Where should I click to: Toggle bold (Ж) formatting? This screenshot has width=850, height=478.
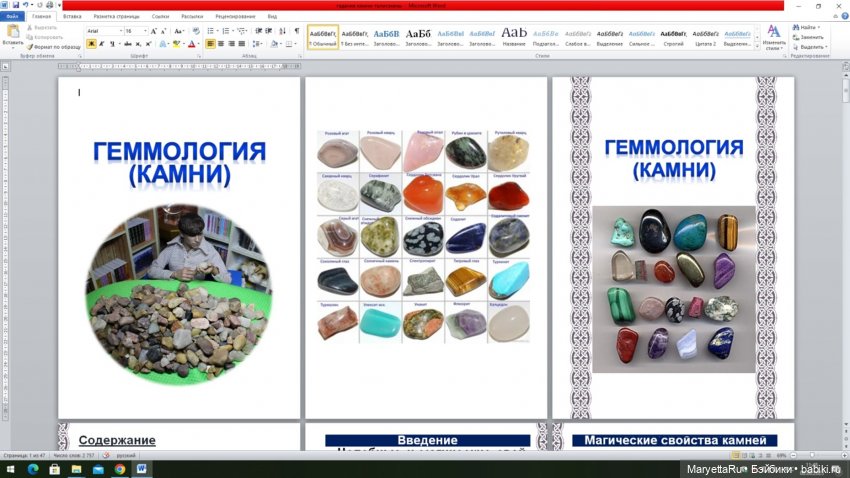tap(91, 44)
